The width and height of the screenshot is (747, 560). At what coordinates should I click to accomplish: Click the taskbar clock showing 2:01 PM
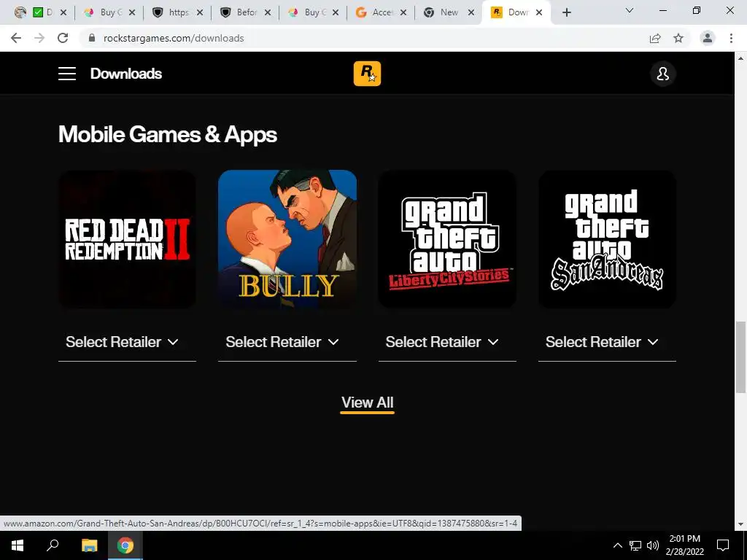[684, 545]
